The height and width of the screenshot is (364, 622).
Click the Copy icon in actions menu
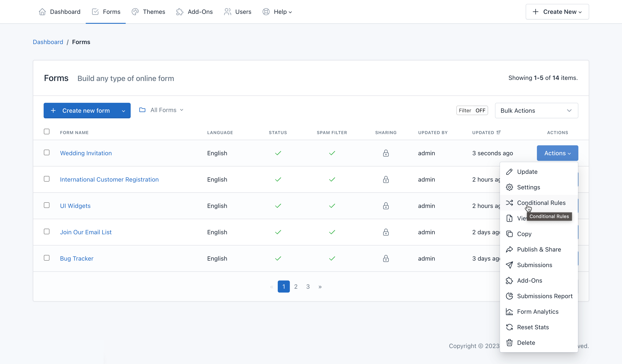pos(510,234)
